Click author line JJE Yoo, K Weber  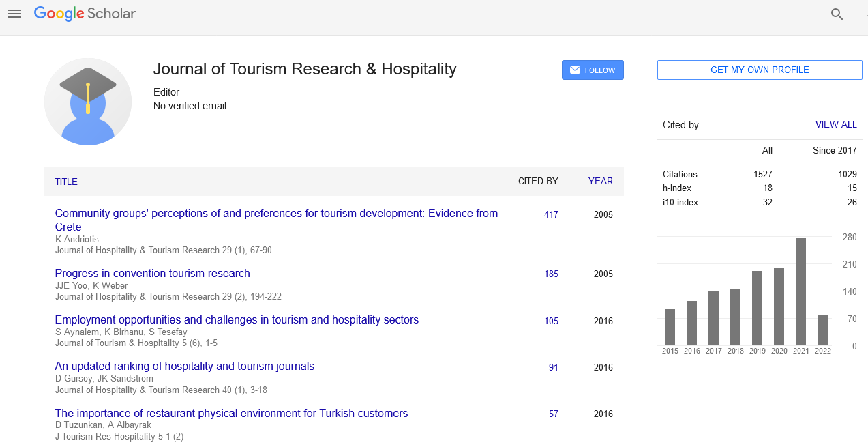pos(91,286)
